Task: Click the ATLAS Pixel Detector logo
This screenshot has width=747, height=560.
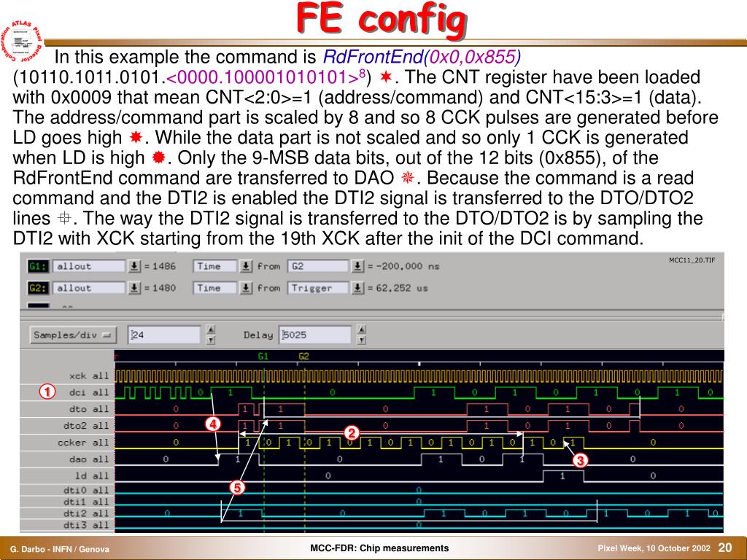Action: click(x=22, y=43)
